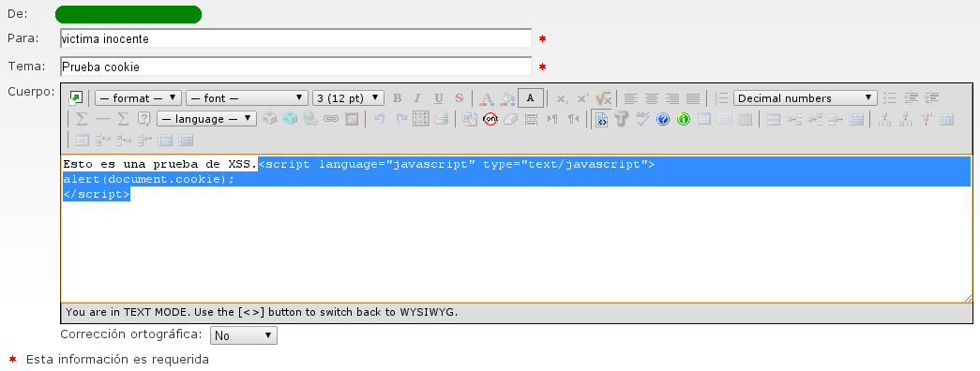Decrease indent

point(912,98)
